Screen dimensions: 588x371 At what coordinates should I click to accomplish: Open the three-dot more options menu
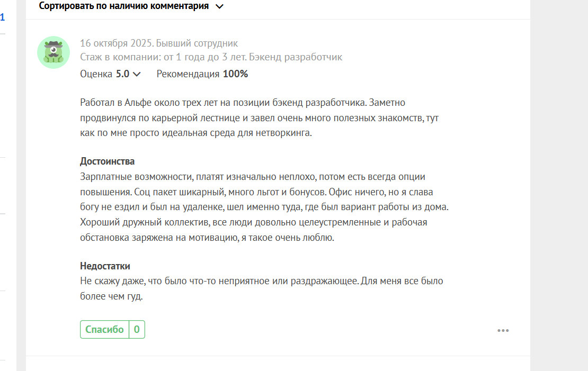503,331
